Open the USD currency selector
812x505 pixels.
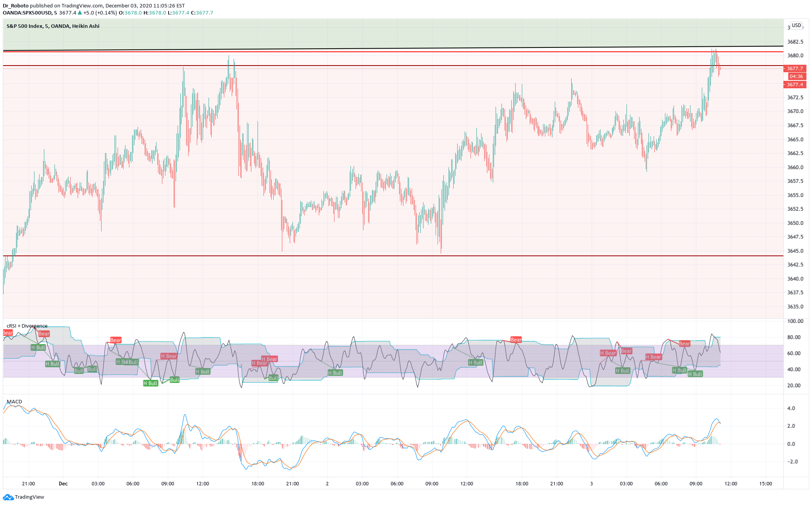[x=796, y=26]
